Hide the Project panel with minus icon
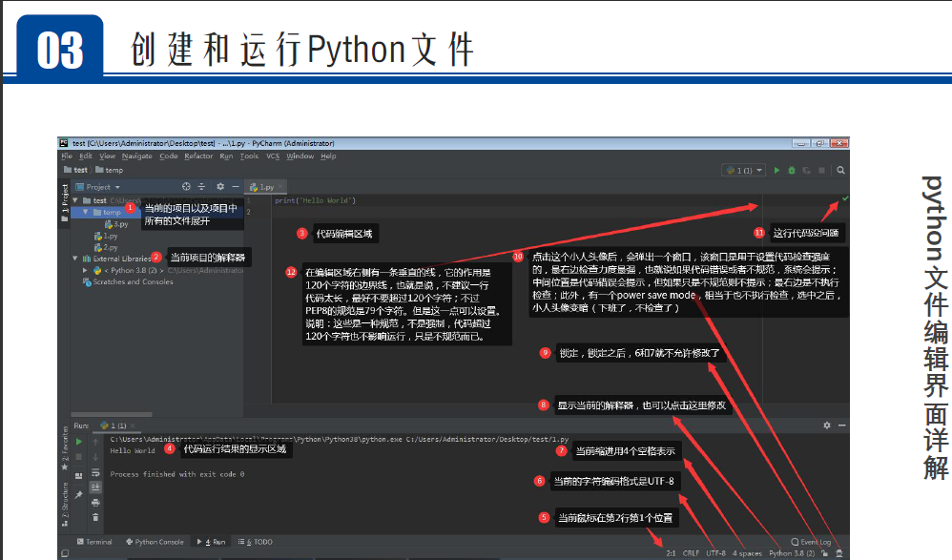This screenshot has height=560, width=952. point(235,187)
